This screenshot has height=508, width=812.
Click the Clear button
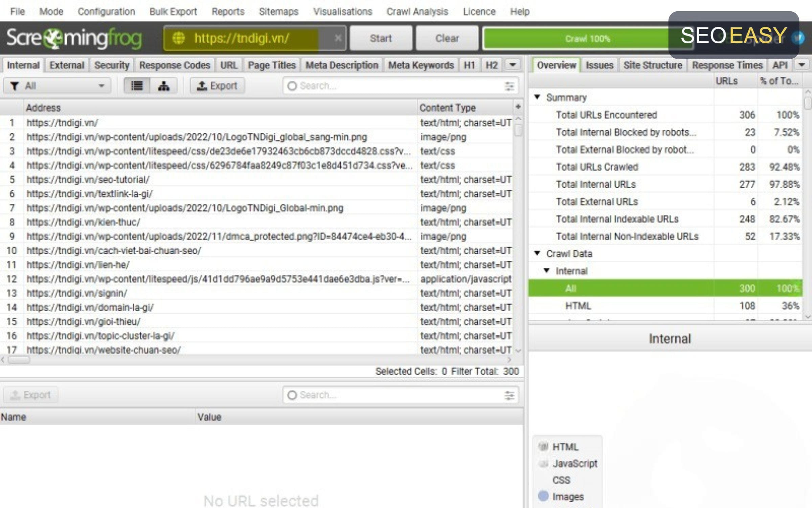tap(447, 38)
